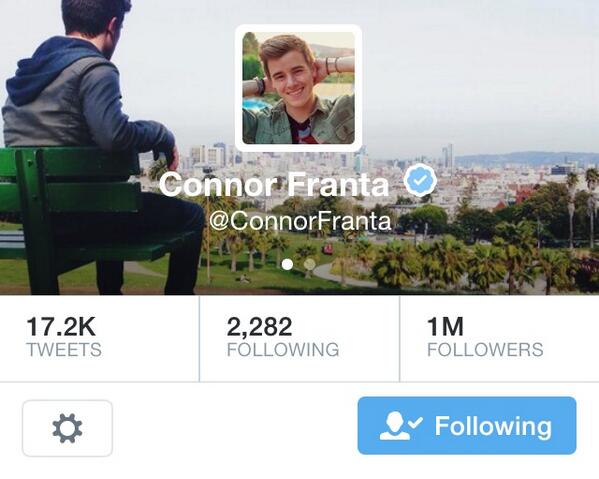599x479 pixels.
Task: Switch to the second page indicator dot
Action: [x=309, y=264]
